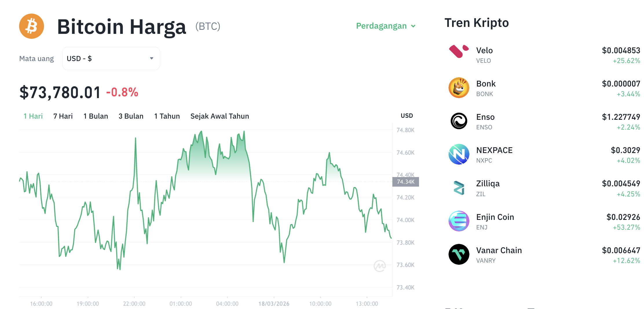Open the currency selector showing USD - $
This screenshot has width=644, height=309.
(111, 58)
